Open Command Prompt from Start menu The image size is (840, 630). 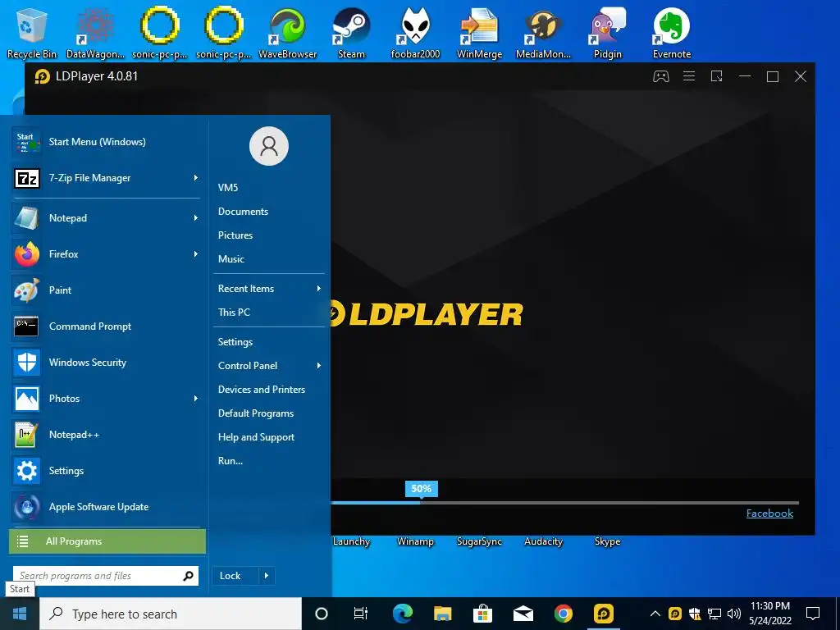tap(106, 326)
